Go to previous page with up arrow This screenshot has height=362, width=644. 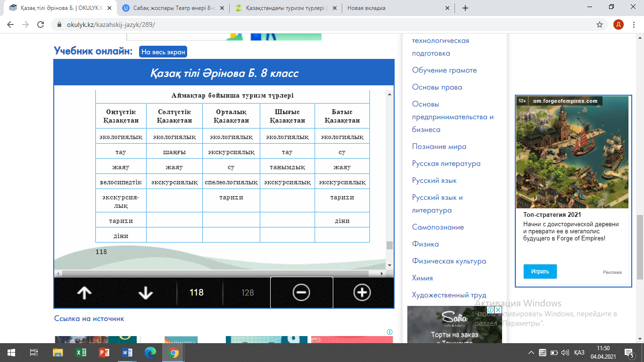pos(84,293)
